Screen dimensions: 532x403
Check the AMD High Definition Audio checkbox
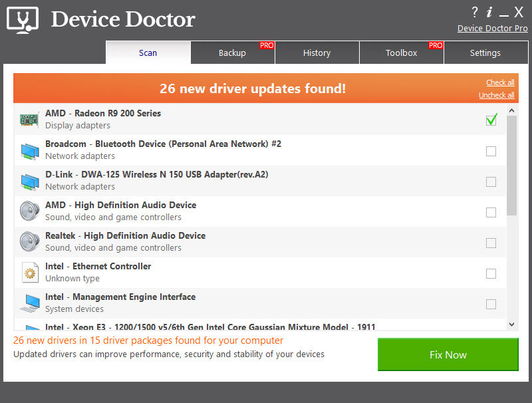[491, 212]
